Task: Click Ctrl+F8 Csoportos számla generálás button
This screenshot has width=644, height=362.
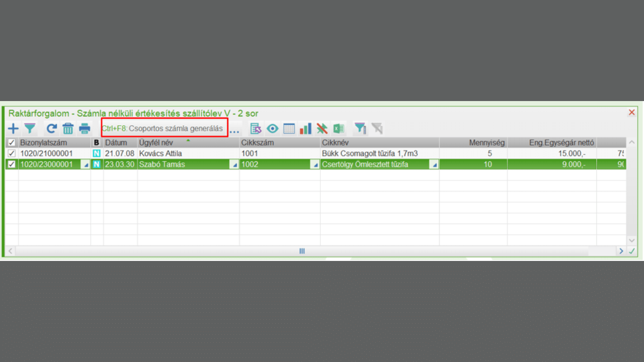Action: click(x=165, y=129)
